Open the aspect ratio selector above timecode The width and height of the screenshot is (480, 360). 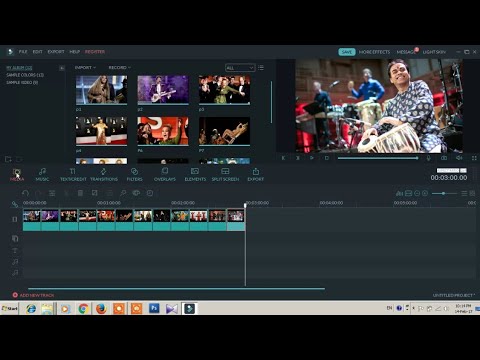pos(452,170)
